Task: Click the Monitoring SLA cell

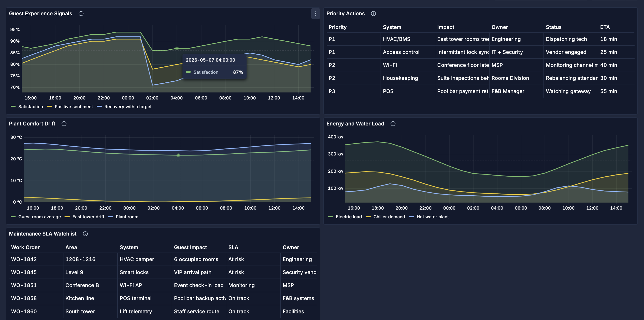Action: (x=253, y=285)
